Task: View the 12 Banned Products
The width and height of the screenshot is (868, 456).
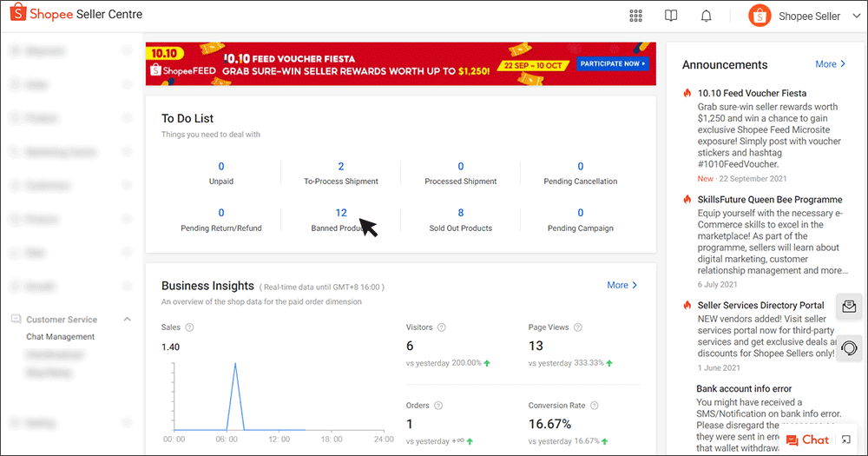Action: (340, 214)
